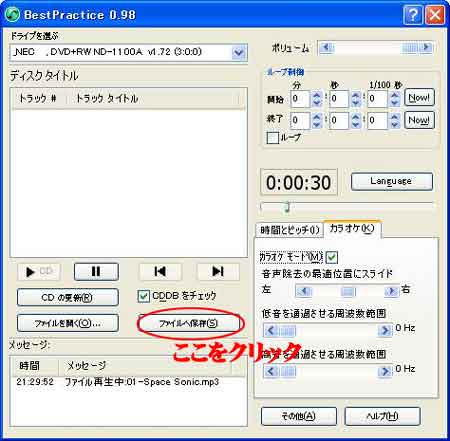
Task: Skip to the next track
Action: (x=218, y=272)
